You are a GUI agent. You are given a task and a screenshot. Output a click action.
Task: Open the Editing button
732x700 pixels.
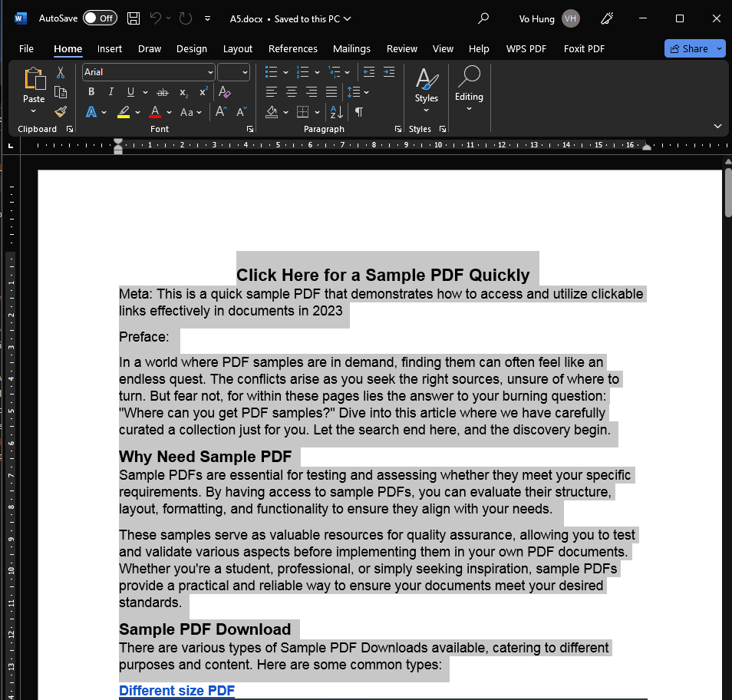click(469, 89)
